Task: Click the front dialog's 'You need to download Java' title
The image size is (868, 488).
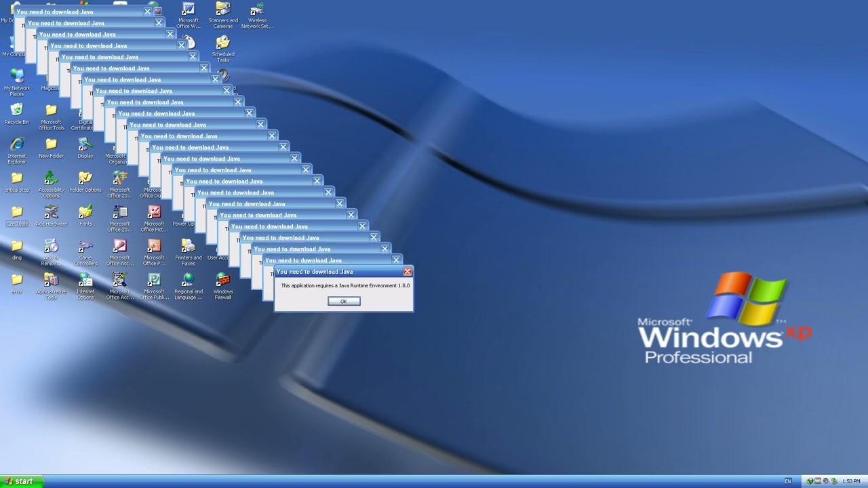Action: [315, 272]
